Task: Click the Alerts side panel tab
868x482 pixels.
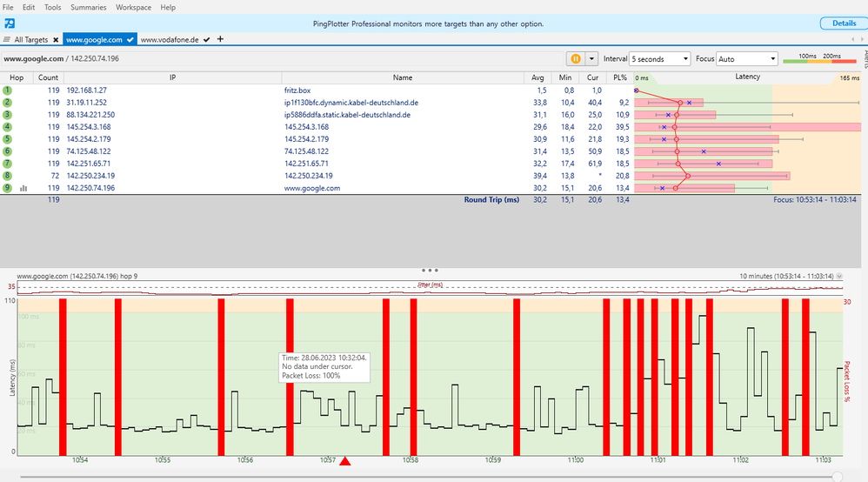Action: [865, 58]
